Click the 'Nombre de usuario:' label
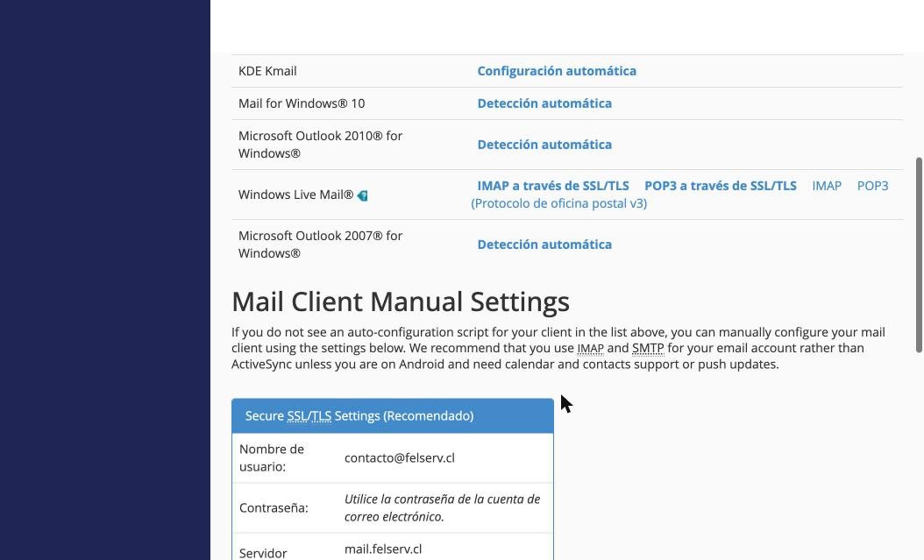Viewport: 924px width, 560px height. point(272,457)
